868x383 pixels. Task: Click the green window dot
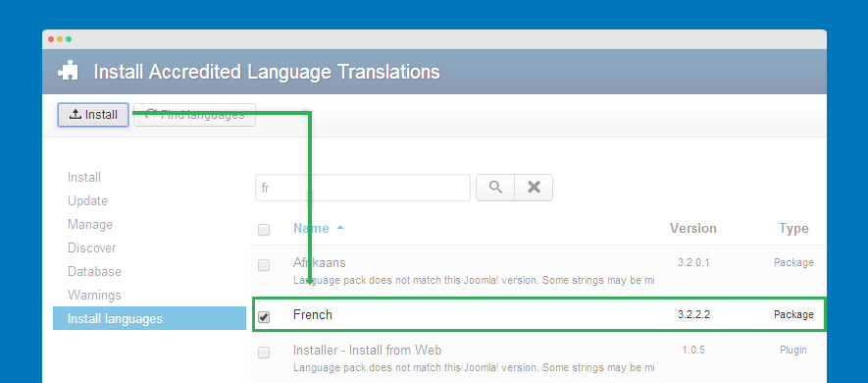[69, 39]
